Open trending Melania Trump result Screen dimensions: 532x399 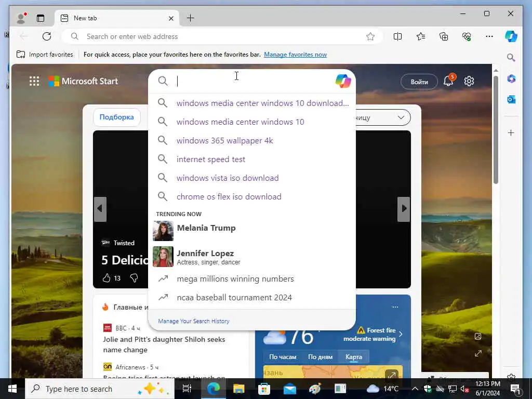click(x=252, y=231)
